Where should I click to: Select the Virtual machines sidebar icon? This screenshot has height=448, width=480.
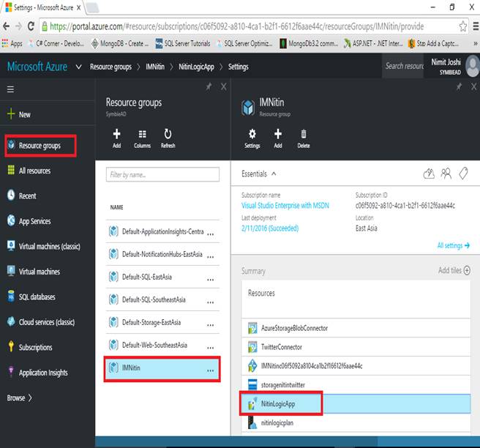pos(11,271)
